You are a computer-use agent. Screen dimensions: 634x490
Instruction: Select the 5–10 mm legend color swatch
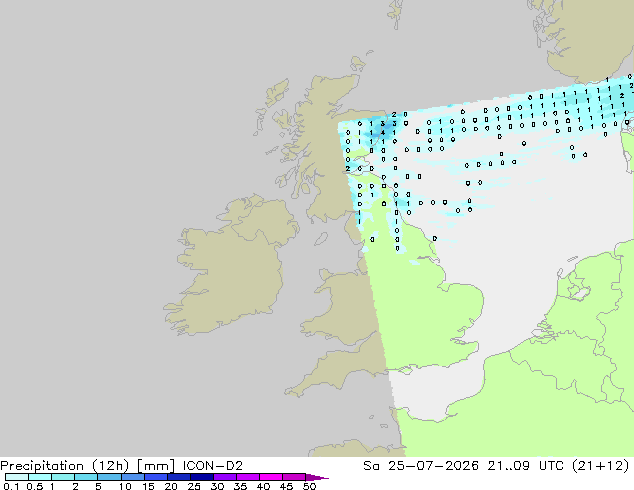(x=110, y=477)
